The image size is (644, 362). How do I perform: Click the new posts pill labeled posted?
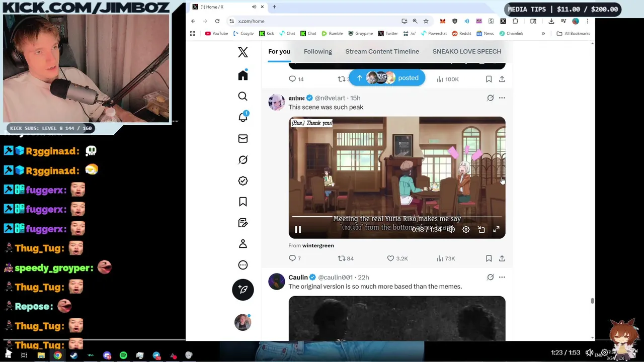click(x=387, y=78)
